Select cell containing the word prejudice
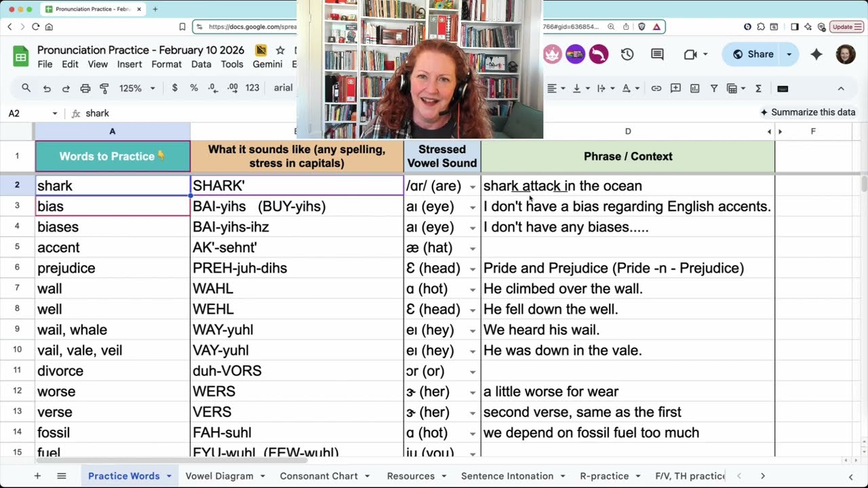 pyautogui.click(x=113, y=268)
